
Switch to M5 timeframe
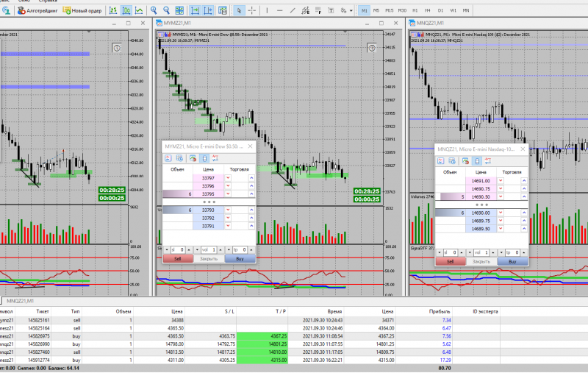click(x=376, y=10)
